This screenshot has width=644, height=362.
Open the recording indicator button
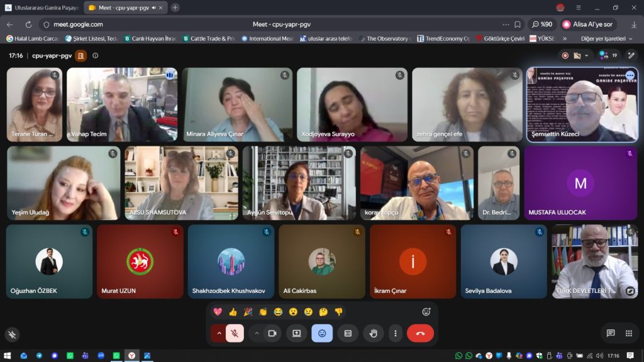tap(565, 55)
